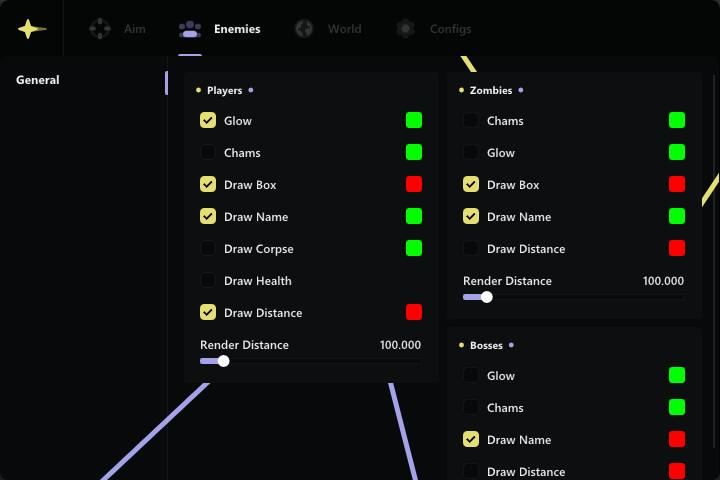Viewport: 720px width, 480px height.
Task: Open the Configs tab
Action: click(450, 29)
